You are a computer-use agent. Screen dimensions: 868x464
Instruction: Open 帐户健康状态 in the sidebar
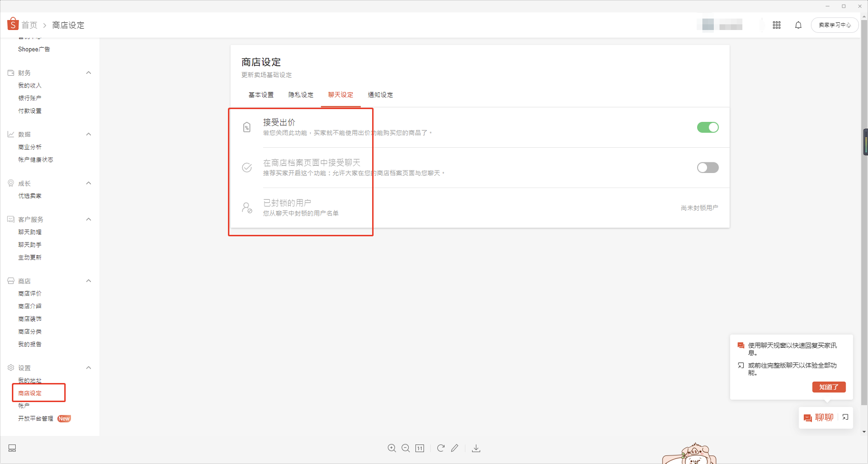point(36,160)
